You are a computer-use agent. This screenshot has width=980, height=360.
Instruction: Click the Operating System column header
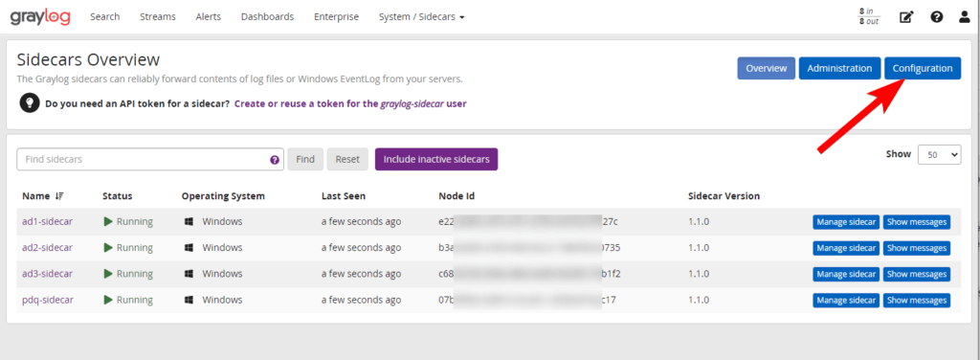(x=223, y=196)
